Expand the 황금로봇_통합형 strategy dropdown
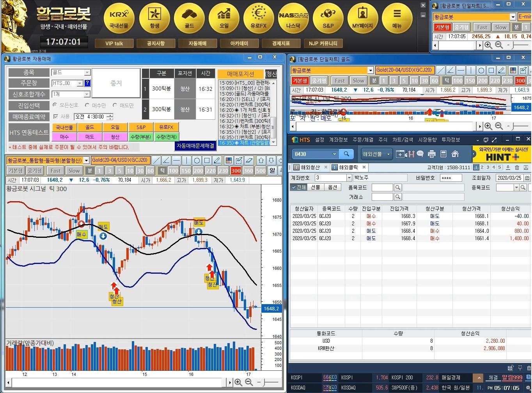The width and height of the screenshot is (532, 393). (86, 160)
